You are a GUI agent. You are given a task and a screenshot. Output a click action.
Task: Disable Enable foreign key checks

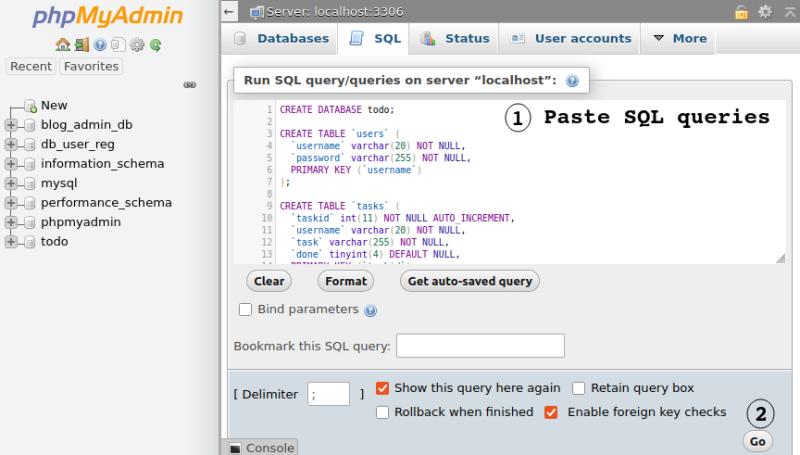coord(551,412)
